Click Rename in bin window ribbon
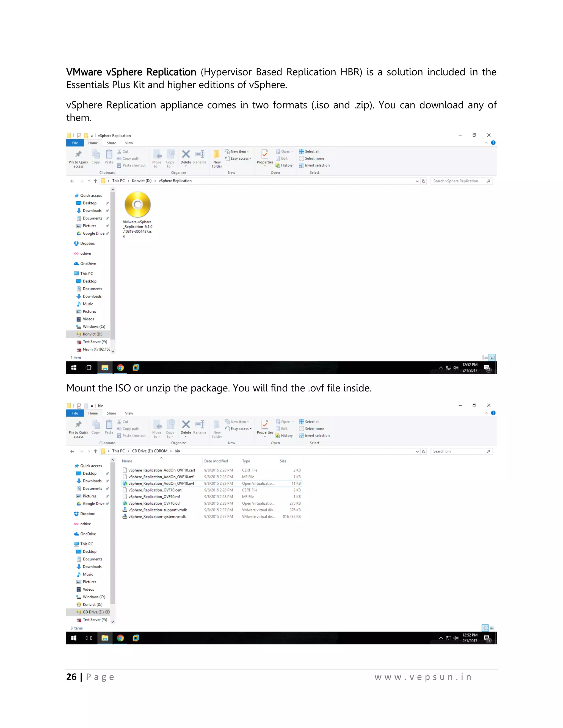The height and width of the screenshot is (728, 563). tap(200, 427)
